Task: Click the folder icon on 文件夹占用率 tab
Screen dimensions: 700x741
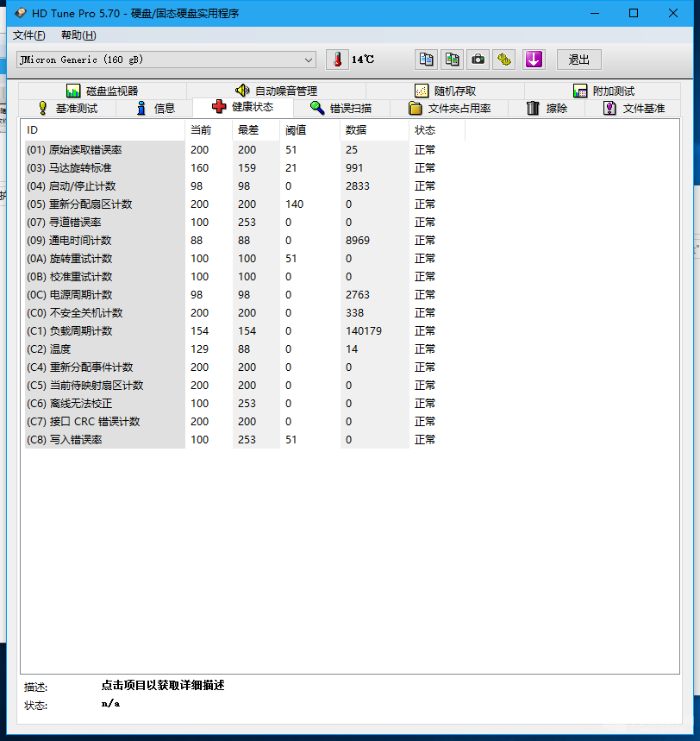Action: coord(416,108)
